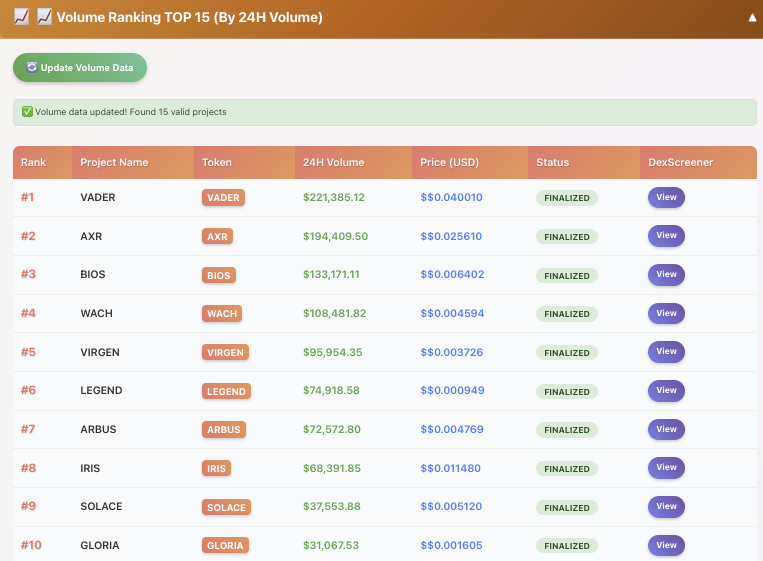Open the DexScreener View for VIRGEN
763x561 pixels.
tap(666, 351)
